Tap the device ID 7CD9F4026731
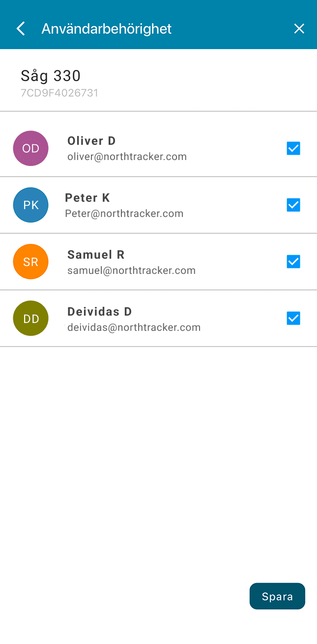The width and height of the screenshot is (317, 644). (59, 93)
